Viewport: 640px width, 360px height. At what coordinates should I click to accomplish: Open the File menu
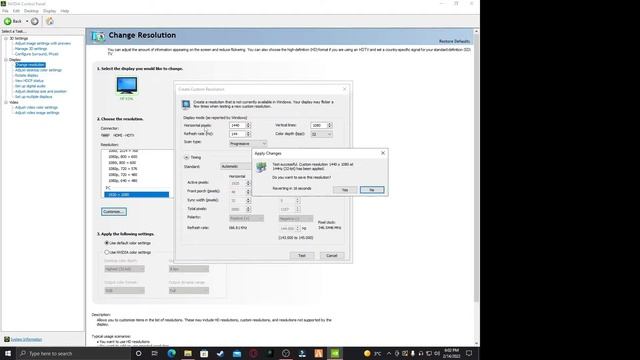click(5, 11)
